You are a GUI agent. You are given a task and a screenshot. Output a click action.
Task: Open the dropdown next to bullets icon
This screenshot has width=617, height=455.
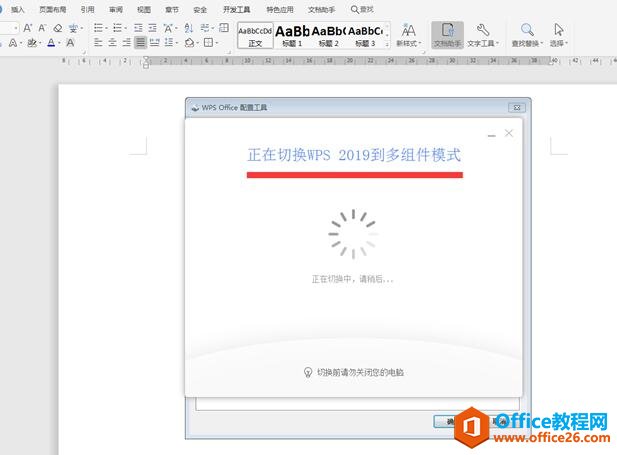tap(106, 28)
